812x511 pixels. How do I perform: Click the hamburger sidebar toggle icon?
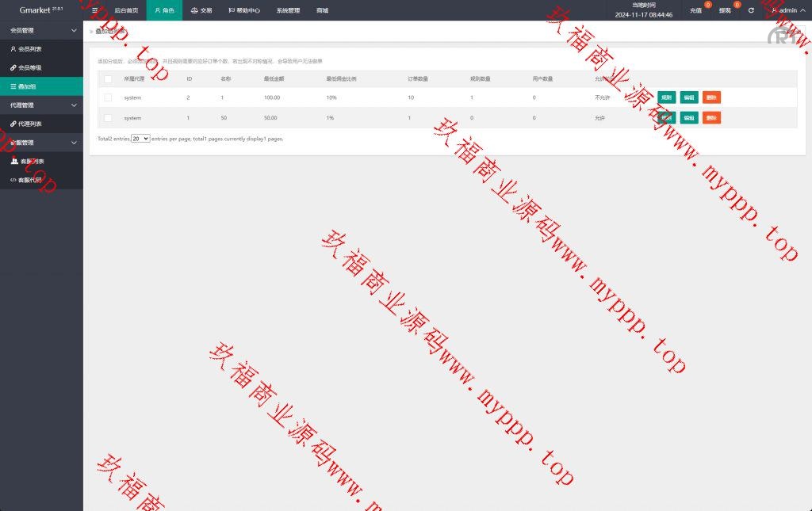click(95, 10)
